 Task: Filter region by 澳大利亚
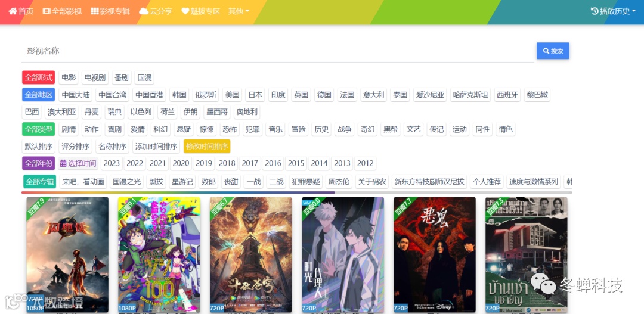(62, 112)
